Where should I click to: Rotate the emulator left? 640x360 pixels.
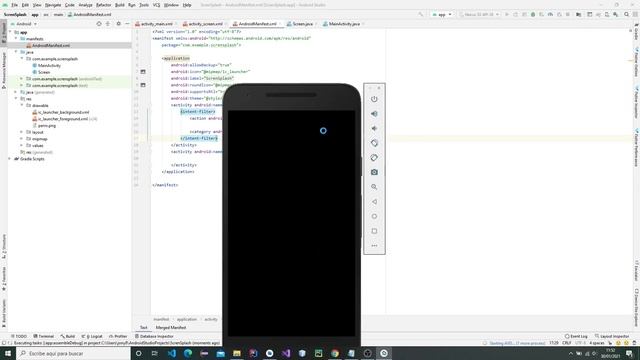click(374, 143)
